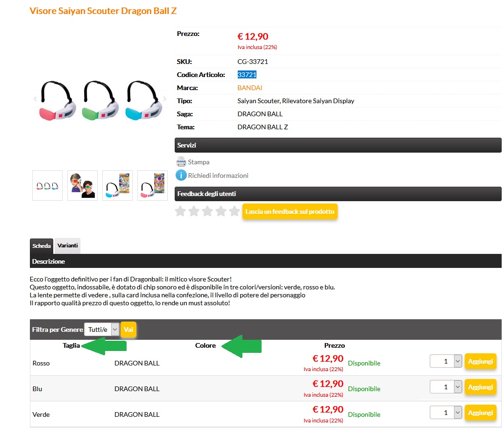504x428 pixels.
Task: Click Tipo value Saiyan Scouter, Rilevatore
Action: pyautogui.click(x=296, y=101)
